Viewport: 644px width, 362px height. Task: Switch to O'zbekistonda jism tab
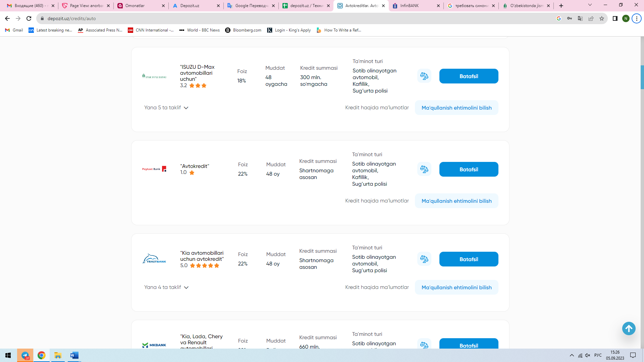(527, 6)
